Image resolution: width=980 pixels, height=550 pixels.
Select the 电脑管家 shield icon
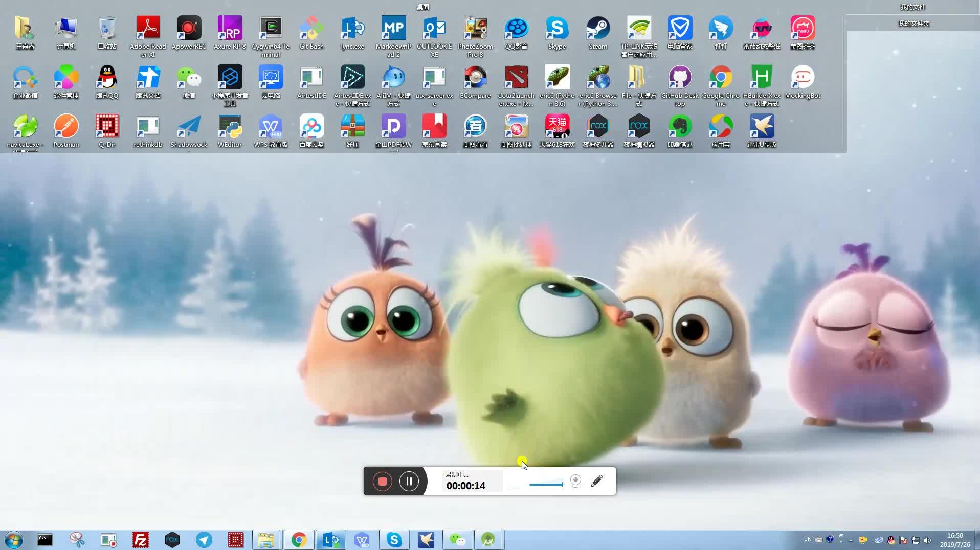(x=680, y=33)
